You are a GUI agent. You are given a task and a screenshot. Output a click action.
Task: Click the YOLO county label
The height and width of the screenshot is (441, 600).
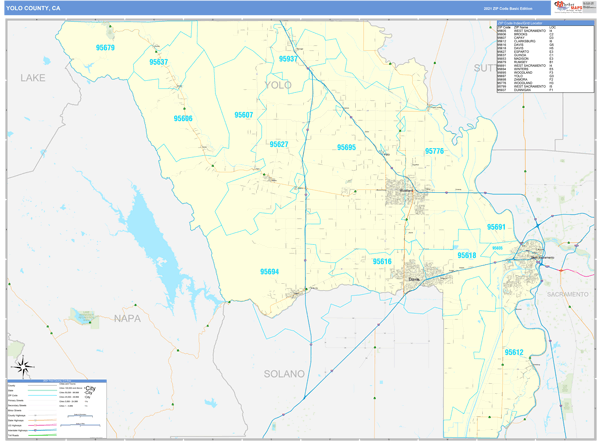278,85
